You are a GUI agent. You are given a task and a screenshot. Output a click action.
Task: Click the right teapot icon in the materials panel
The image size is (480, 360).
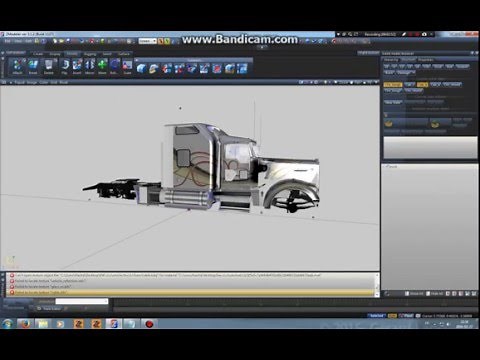click(435, 124)
